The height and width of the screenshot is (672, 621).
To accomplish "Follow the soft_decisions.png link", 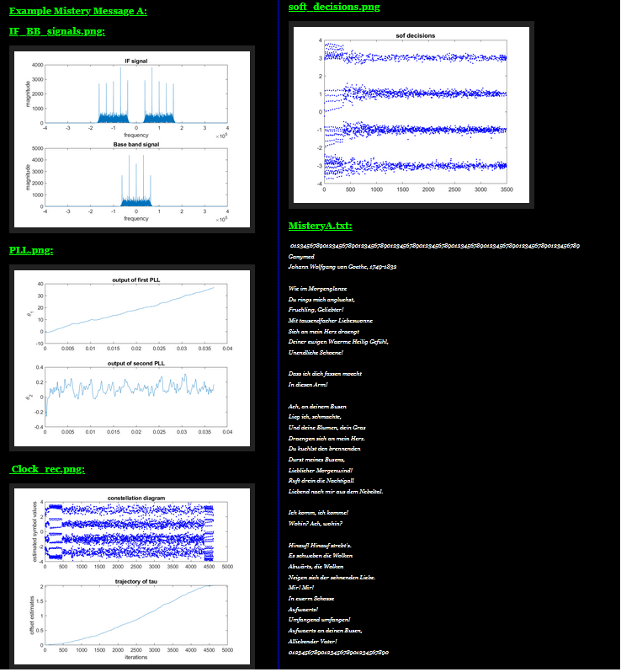I will (334, 7).
